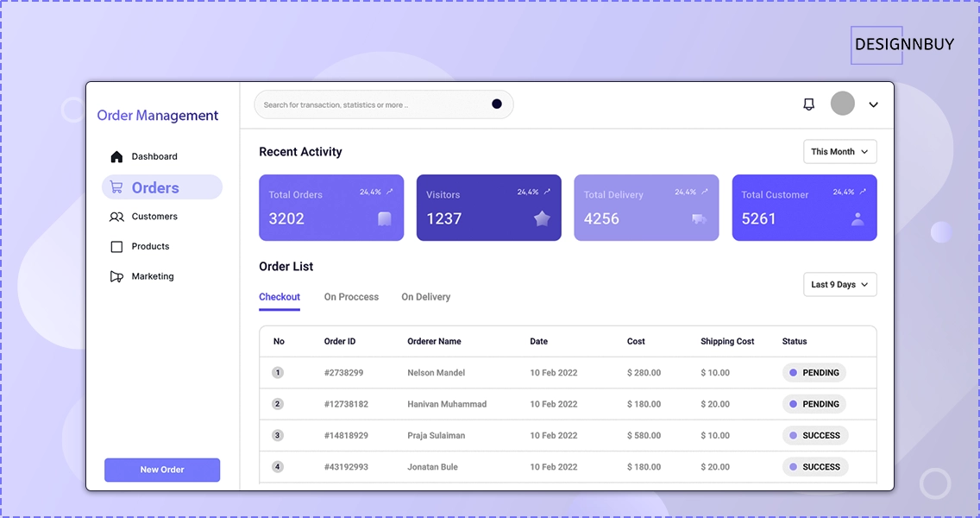
Task: Click the Shipping Cost column header
Action: click(727, 342)
